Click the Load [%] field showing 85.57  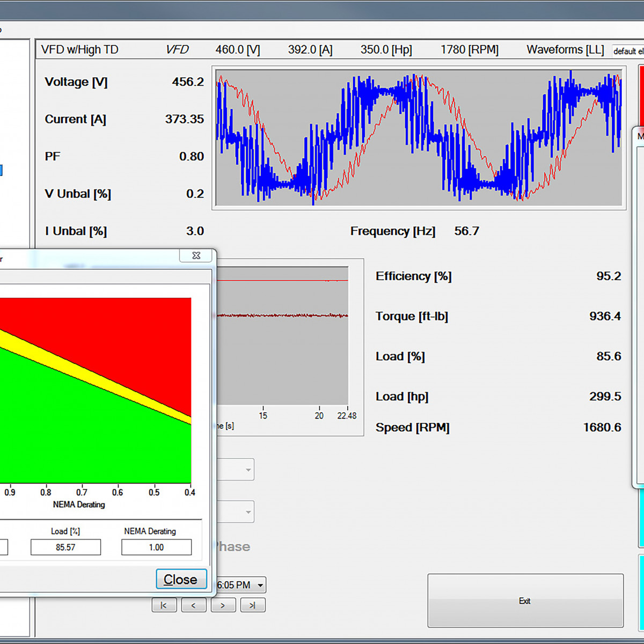pyautogui.click(x=65, y=547)
